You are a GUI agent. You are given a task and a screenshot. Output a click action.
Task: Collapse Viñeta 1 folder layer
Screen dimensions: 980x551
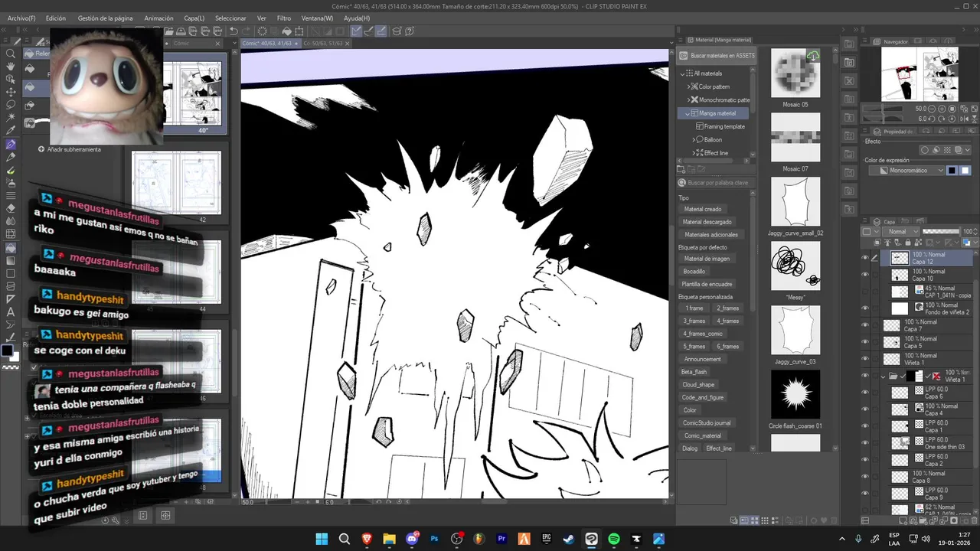883,377
